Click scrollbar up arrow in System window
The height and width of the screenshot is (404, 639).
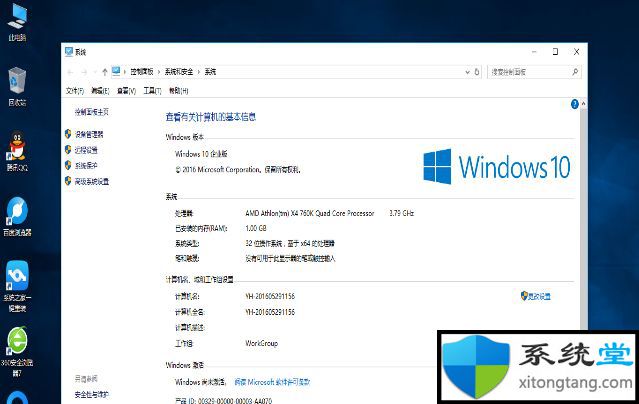(x=583, y=104)
